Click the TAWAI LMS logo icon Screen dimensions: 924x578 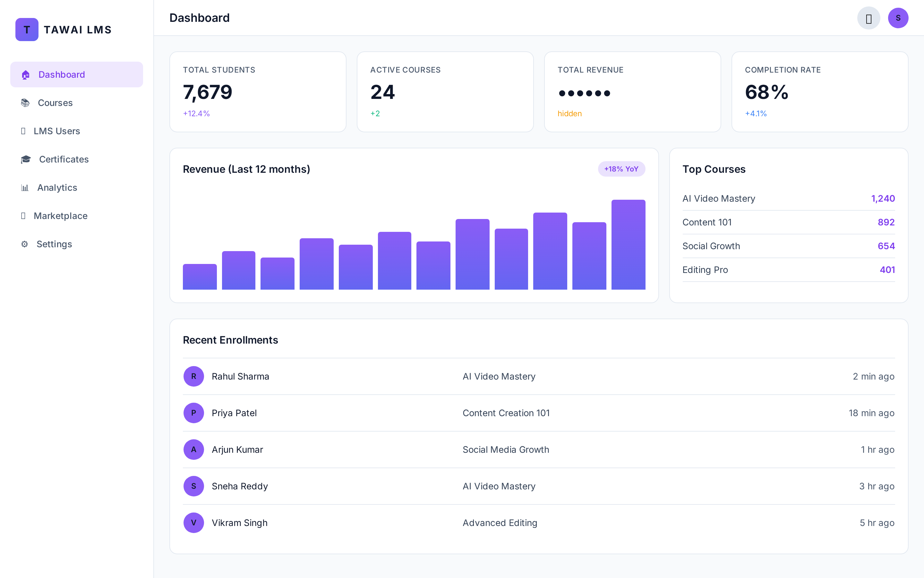pyautogui.click(x=27, y=30)
